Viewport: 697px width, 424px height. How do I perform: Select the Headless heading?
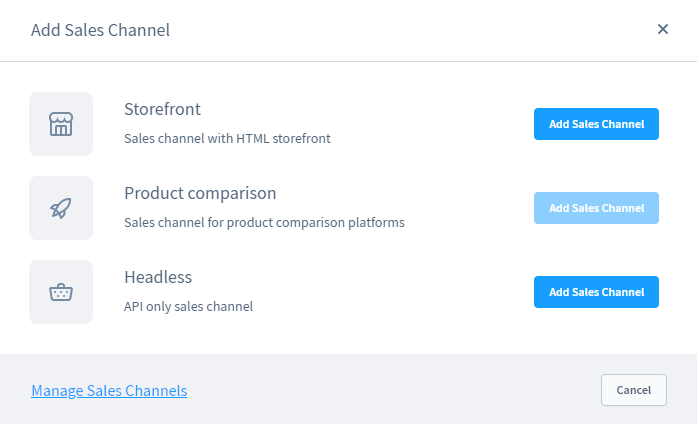158,277
